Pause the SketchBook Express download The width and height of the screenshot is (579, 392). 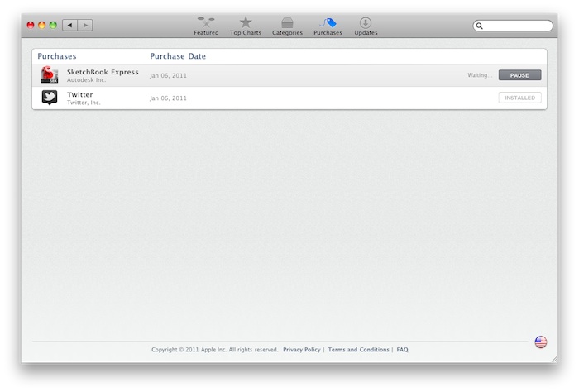tap(520, 75)
